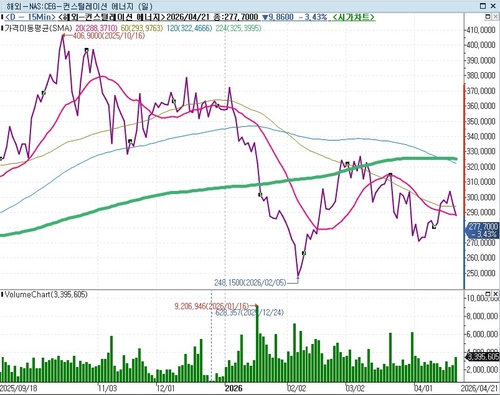Viewport: 500px width, 395px height.
Task: Click the 410.0000 price axis label
Action: click(480, 30)
